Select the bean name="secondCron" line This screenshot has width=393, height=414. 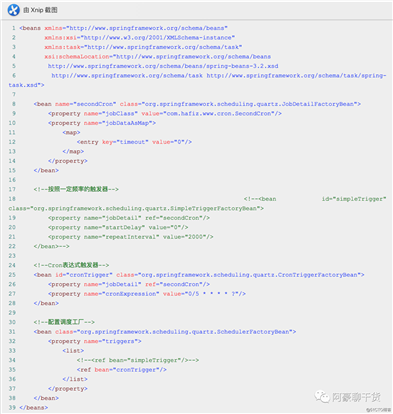[x=197, y=104]
